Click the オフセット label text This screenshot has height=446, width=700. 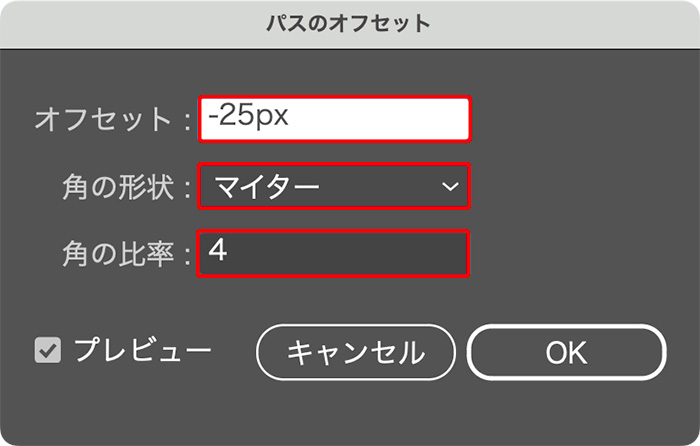point(103,120)
